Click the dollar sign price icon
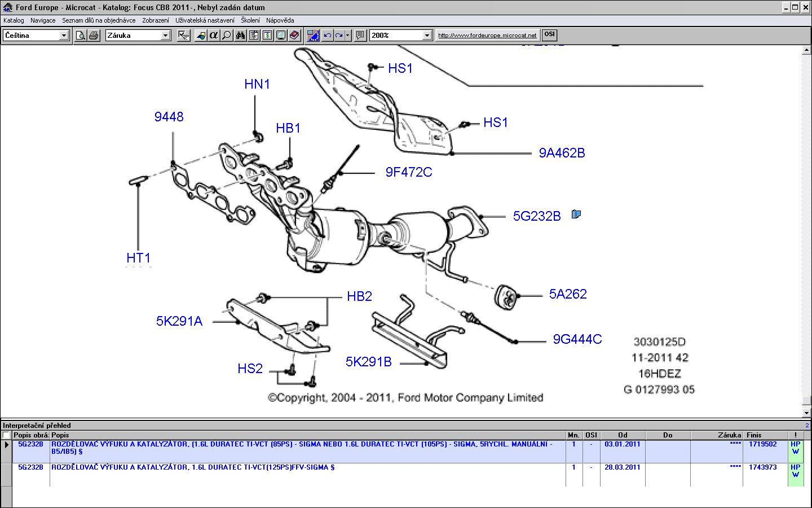The image size is (812, 508). click(x=267, y=36)
